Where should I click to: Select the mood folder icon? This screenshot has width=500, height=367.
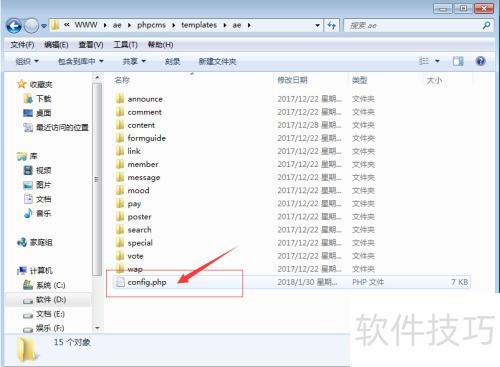click(120, 190)
